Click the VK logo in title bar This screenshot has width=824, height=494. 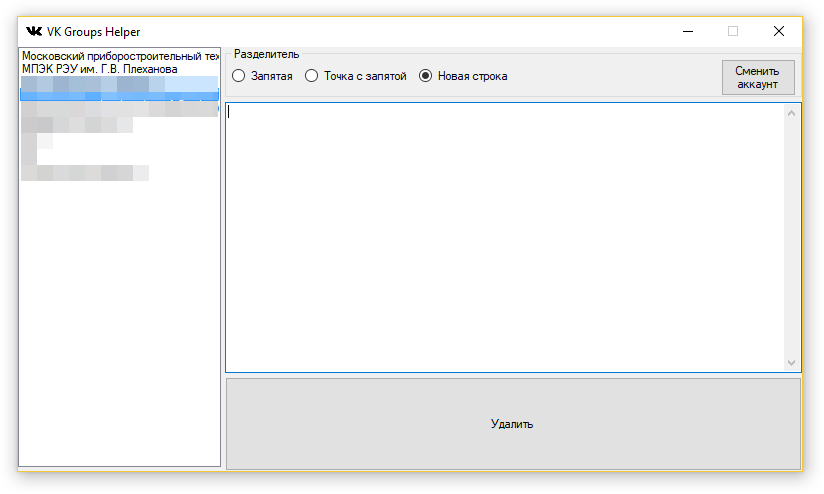34,31
